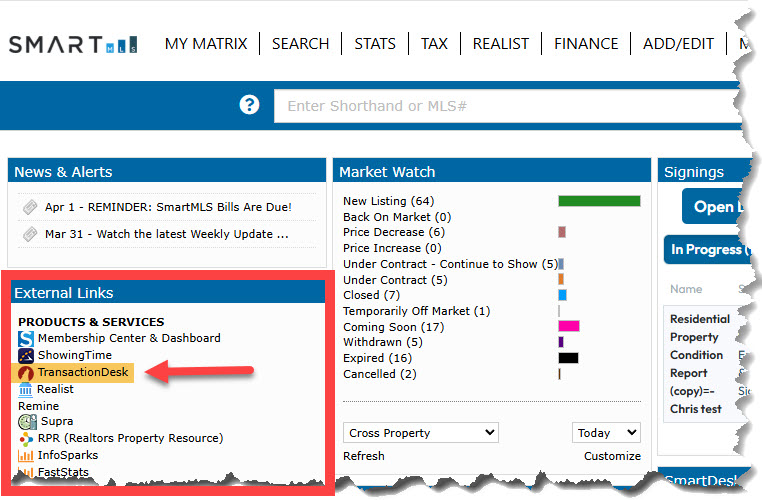762x500 pixels.
Task: Click the help question mark icon
Action: click(249, 105)
